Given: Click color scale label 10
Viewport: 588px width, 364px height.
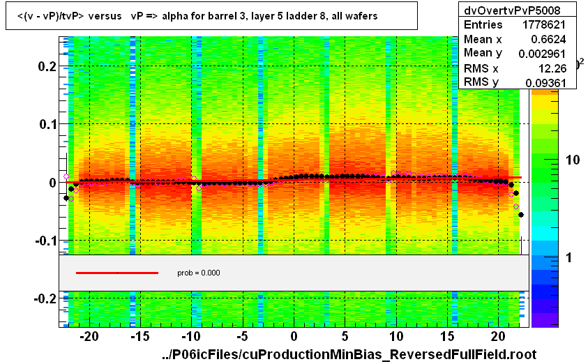Looking at the screenshot, I should (x=573, y=160).
